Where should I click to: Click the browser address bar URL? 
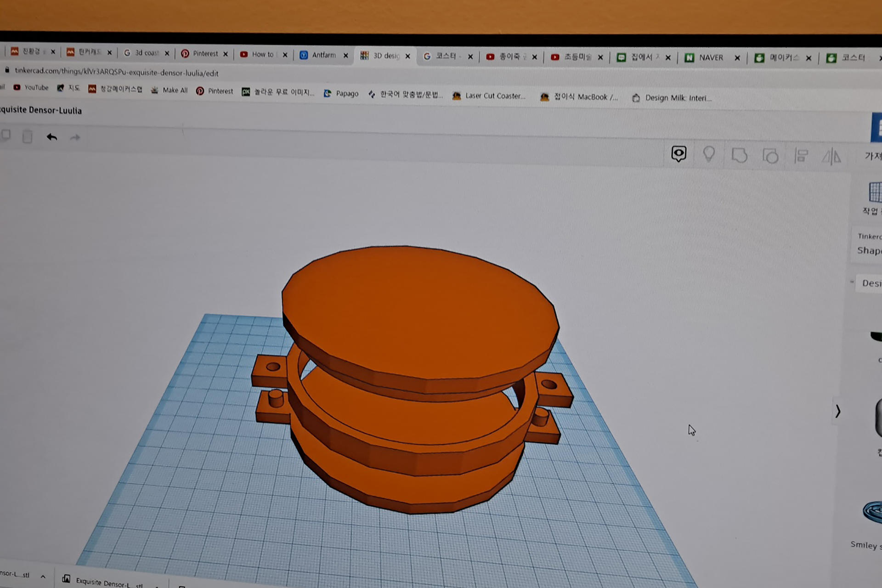(x=116, y=72)
